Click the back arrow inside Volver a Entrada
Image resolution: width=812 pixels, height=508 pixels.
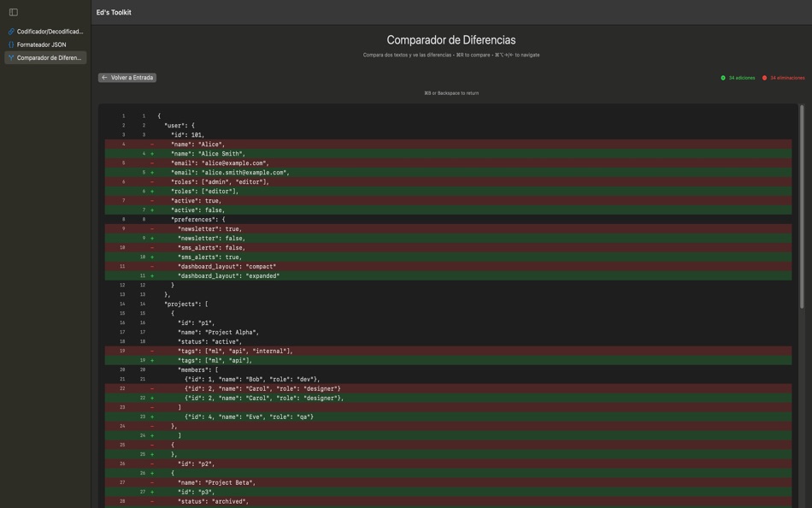tap(103, 75)
